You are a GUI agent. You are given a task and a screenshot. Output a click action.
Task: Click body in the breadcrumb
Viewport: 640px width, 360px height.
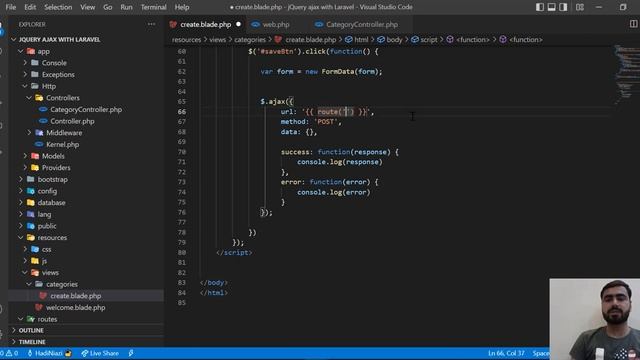click(x=390, y=40)
